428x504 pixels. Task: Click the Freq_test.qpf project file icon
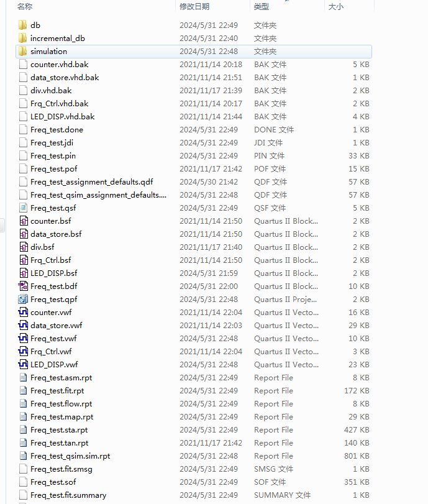tap(23, 300)
